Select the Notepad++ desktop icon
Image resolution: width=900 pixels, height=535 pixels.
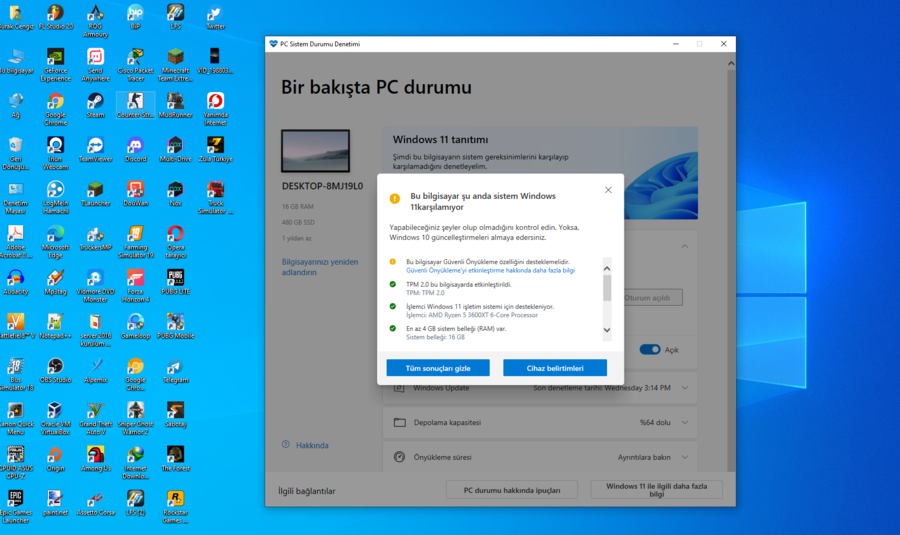coord(56,326)
